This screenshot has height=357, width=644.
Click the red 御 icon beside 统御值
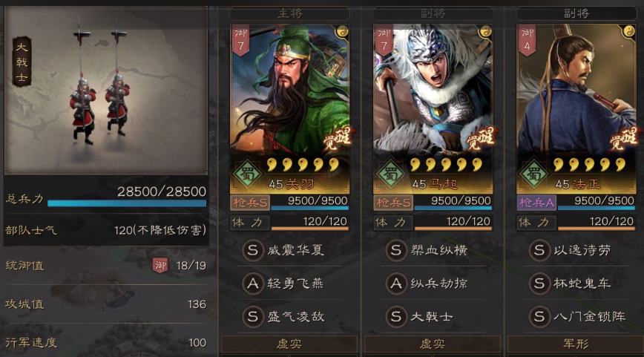(160, 266)
